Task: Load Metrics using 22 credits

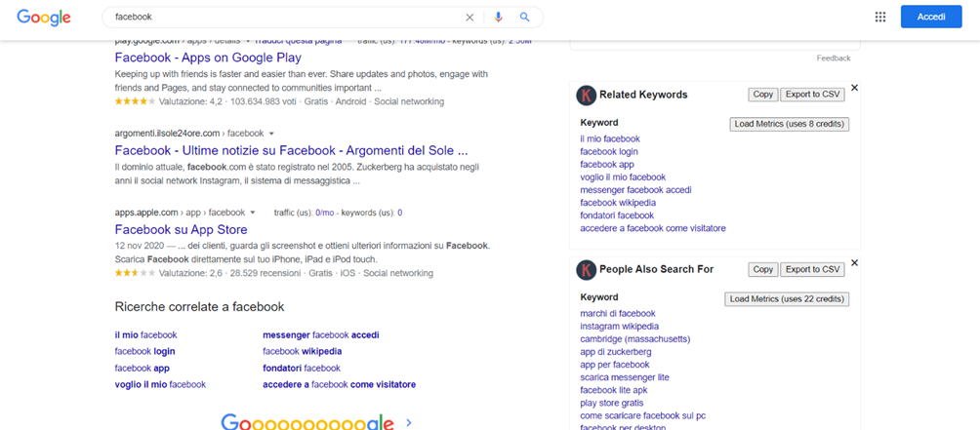Action: coord(787,299)
